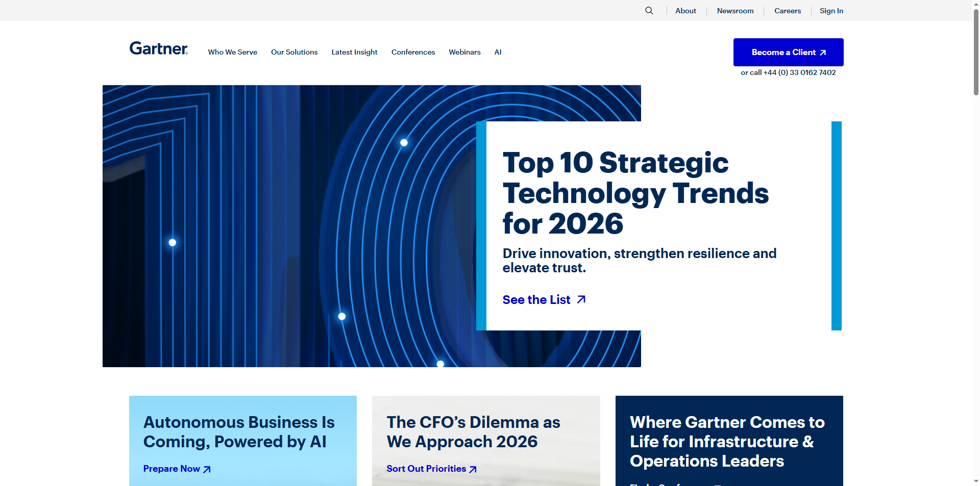
Task: Call the +44 (0) 33 0162 7402 number link
Action: [799, 72]
